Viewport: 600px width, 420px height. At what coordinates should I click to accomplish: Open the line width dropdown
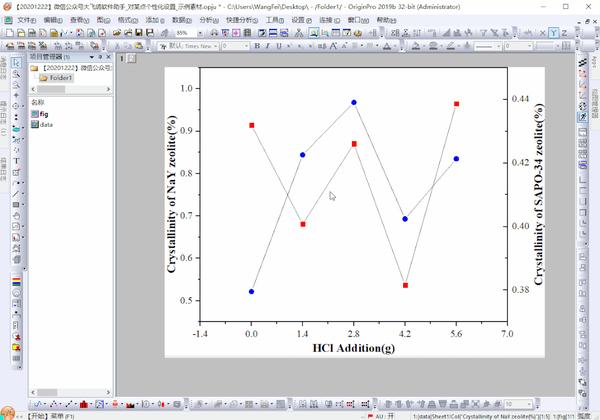tap(530, 46)
